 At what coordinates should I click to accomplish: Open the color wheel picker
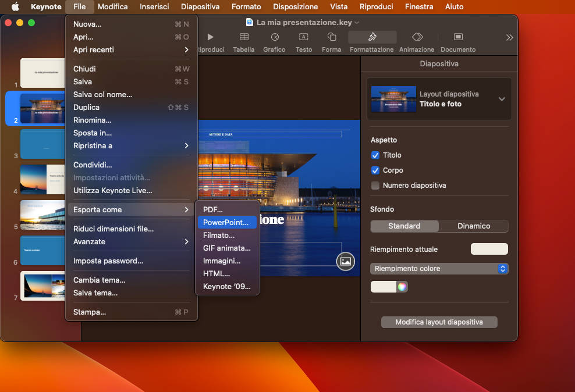point(402,286)
